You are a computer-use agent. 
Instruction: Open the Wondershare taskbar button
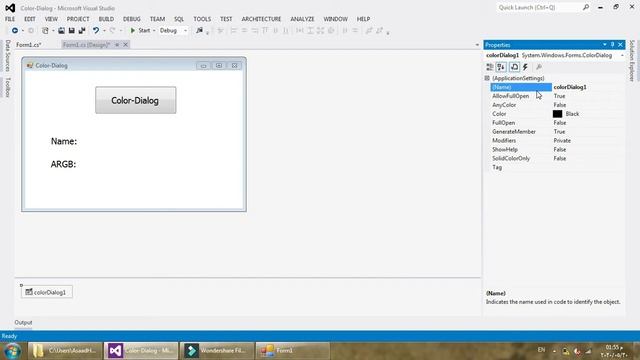[217, 351]
